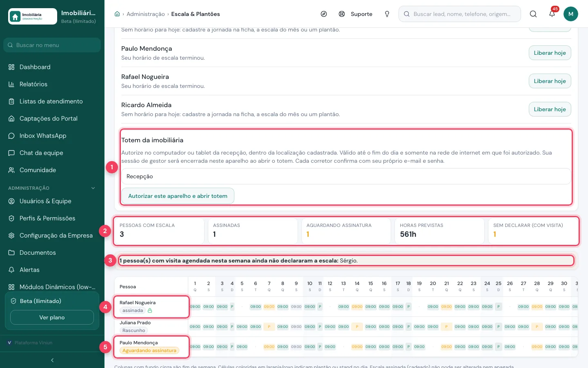The image size is (588, 368).
Task: Click Liberar hoje for Paulo Mendonça
Action: pos(550,53)
